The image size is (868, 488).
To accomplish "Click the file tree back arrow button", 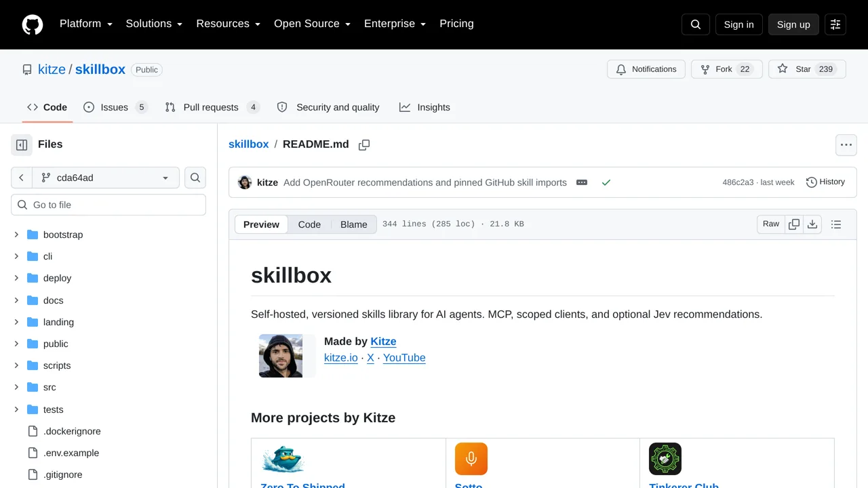I will tap(21, 178).
